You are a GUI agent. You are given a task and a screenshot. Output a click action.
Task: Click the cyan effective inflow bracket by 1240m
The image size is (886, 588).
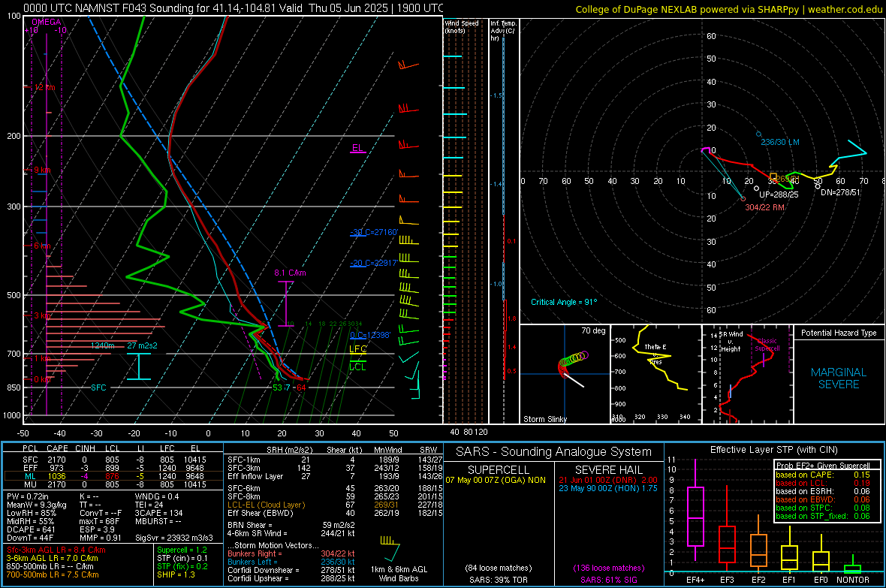click(x=138, y=366)
